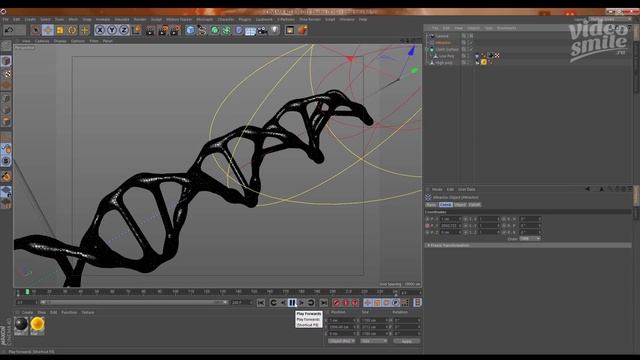Add a Cube primitive object
Image resolution: width=640 pixels, height=360 pixels.
(x=190, y=30)
